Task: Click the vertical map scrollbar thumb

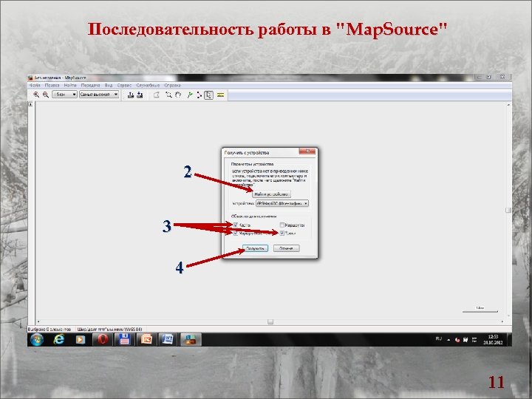Action: (508, 210)
